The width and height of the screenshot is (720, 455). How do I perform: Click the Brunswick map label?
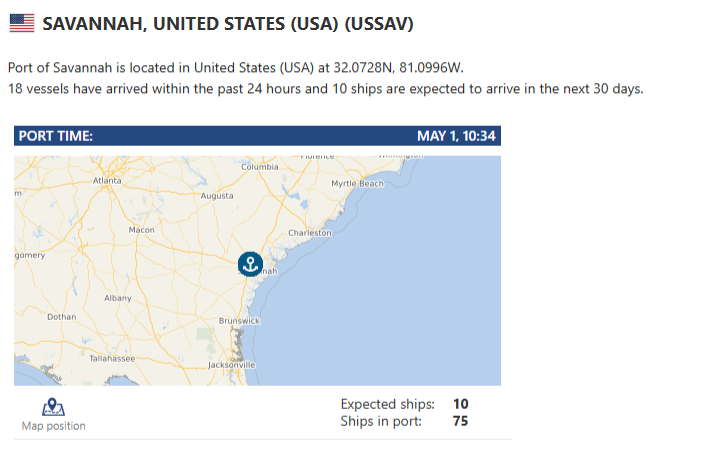pyautogui.click(x=239, y=321)
